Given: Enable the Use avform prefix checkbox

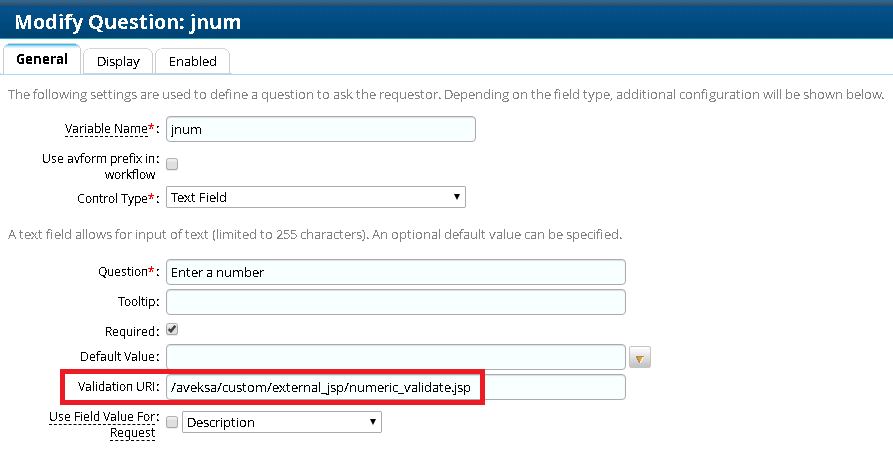Looking at the screenshot, I should (172, 163).
